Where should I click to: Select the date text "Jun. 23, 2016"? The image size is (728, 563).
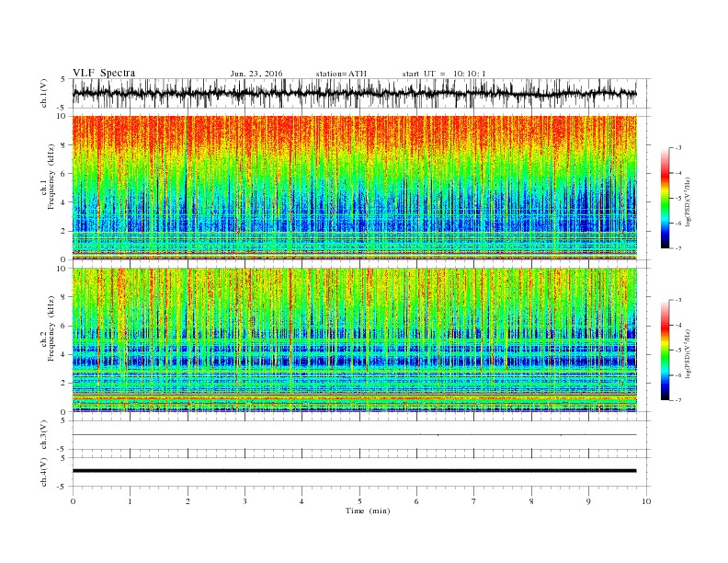tap(256, 74)
